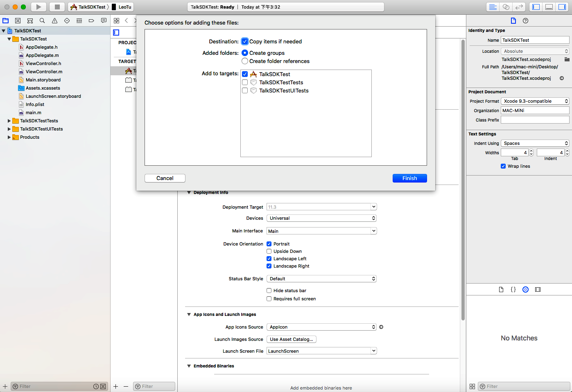Click the Run (play) button
572x392 pixels.
pyautogui.click(x=38, y=7)
